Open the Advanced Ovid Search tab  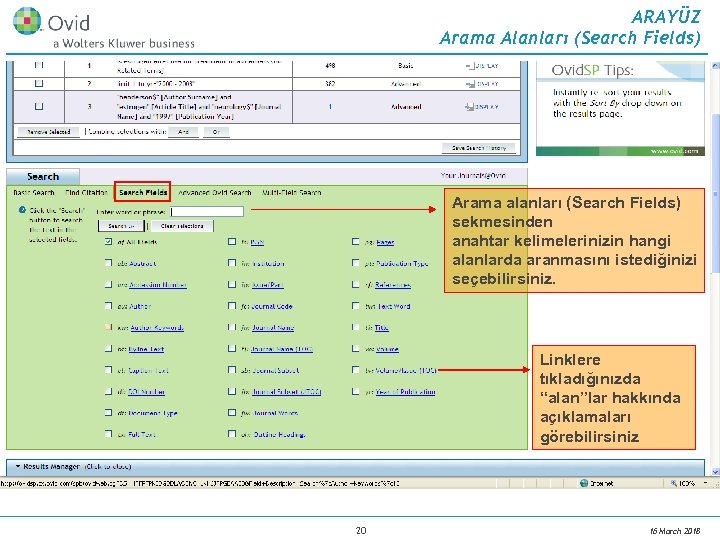pos(214,192)
